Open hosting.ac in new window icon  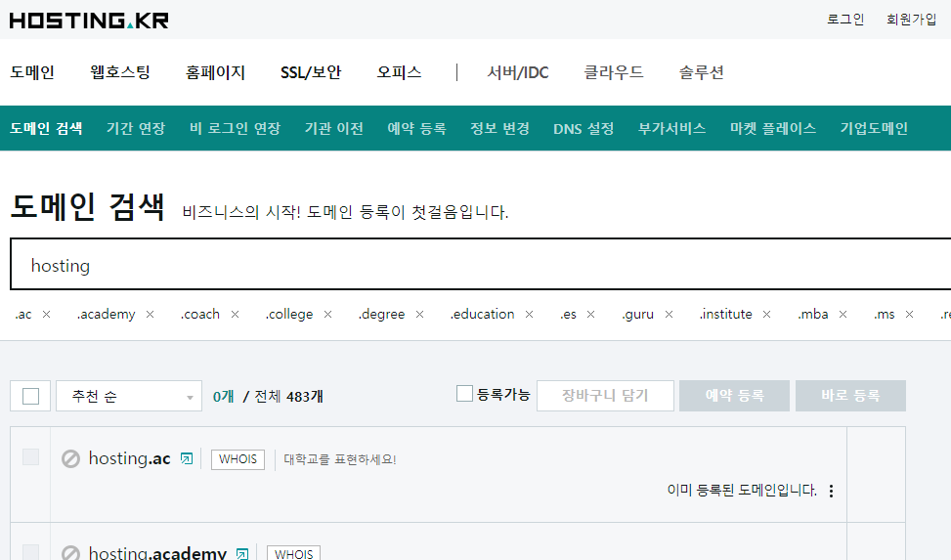pyautogui.click(x=187, y=458)
